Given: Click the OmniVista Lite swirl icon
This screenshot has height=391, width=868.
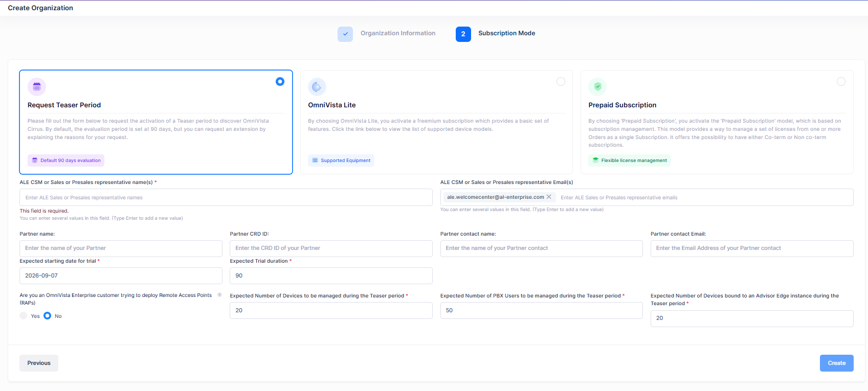Looking at the screenshot, I should pos(317,87).
